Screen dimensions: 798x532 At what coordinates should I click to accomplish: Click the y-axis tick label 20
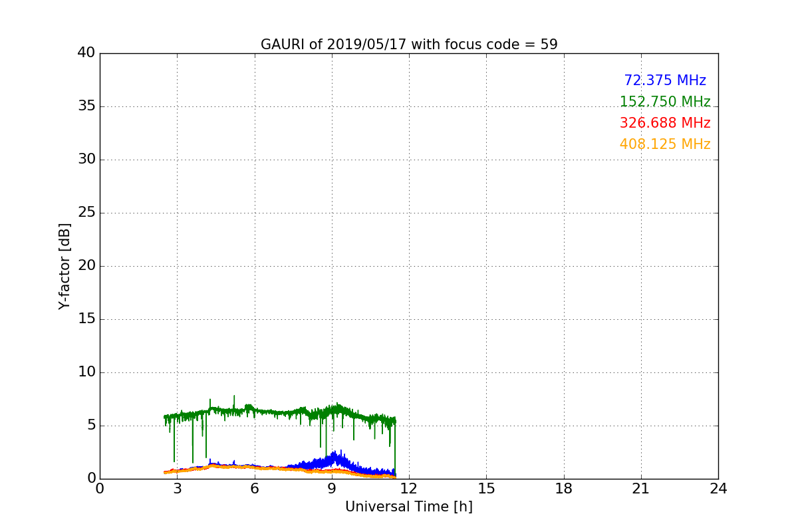coord(86,266)
